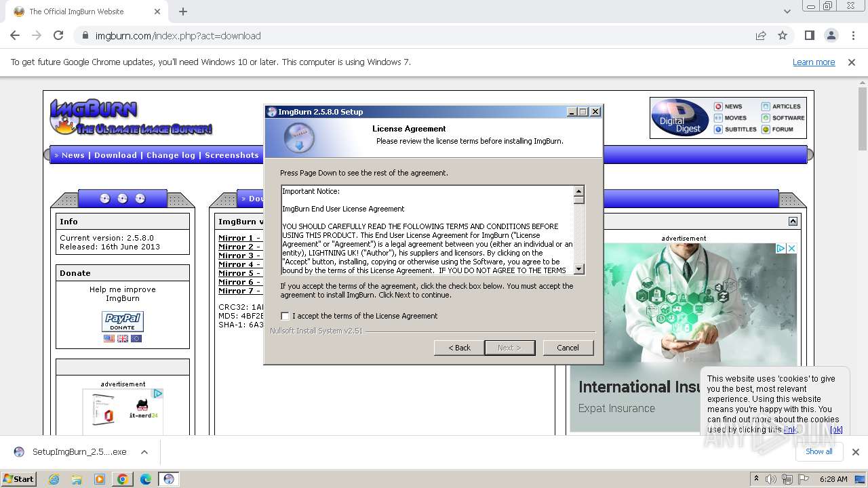Viewport: 868px width, 488px height.
Task: Click the Cancel button in ImgBurn Setup
Action: [568, 348]
